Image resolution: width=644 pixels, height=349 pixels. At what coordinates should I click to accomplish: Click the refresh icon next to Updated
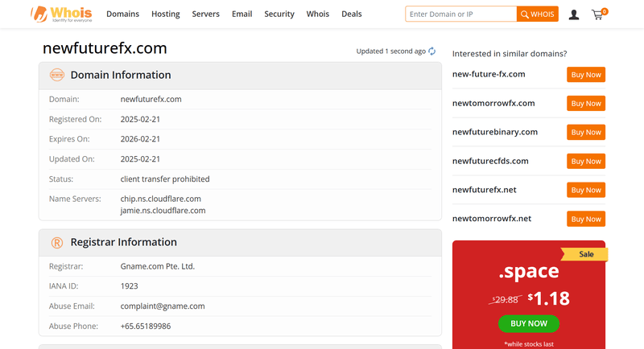click(432, 51)
